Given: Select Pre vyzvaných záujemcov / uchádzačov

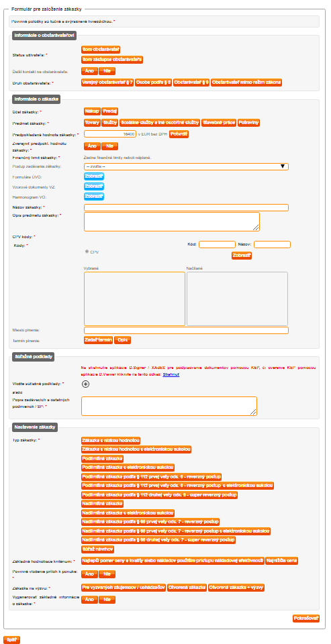Looking at the screenshot, I should coord(124,588).
